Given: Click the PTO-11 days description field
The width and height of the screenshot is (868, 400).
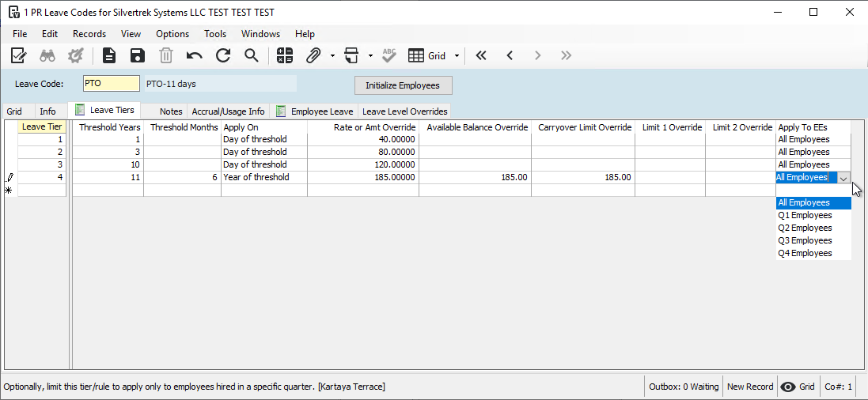Looking at the screenshot, I should pos(220,84).
